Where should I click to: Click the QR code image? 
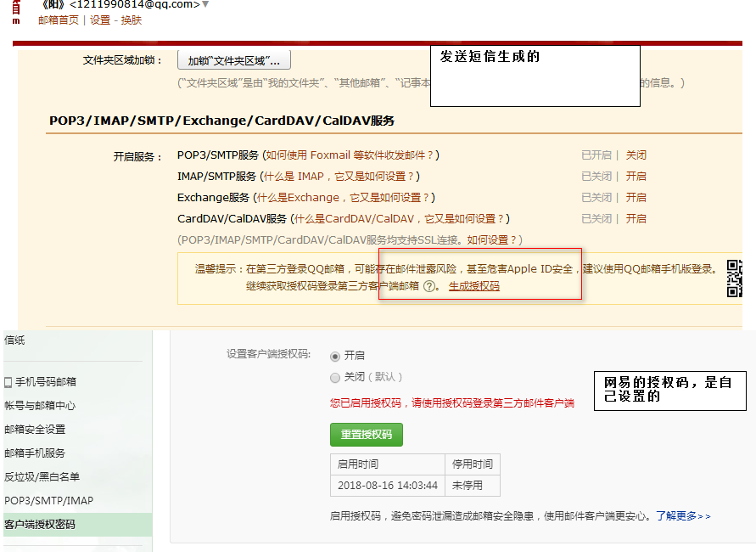click(x=734, y=278)
